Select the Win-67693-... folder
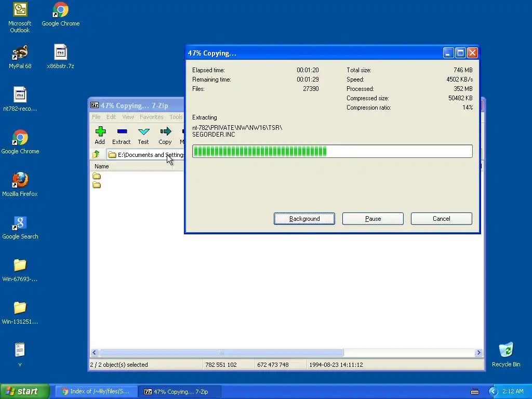The image size is (532, 399). point(20,270)
